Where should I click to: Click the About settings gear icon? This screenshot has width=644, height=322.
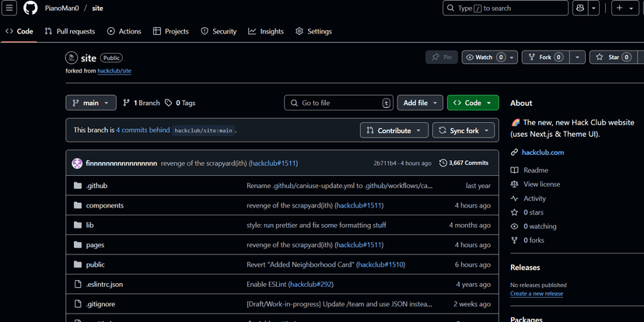click(636, 103)
